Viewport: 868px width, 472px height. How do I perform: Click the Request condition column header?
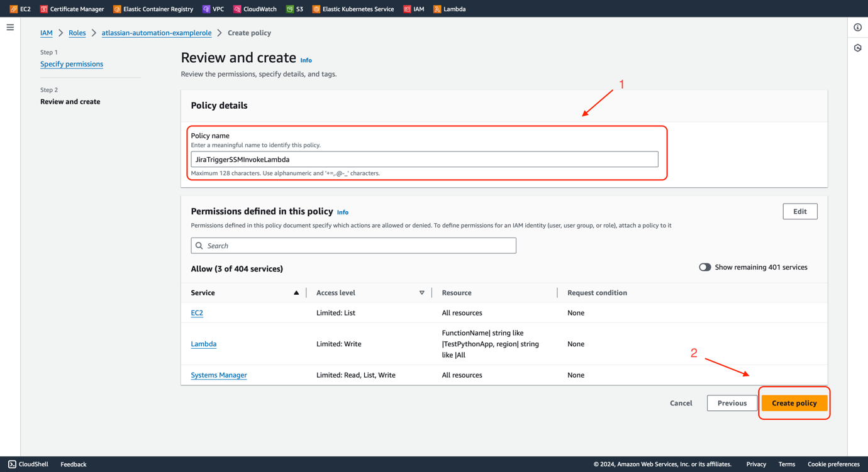point(597,293)
